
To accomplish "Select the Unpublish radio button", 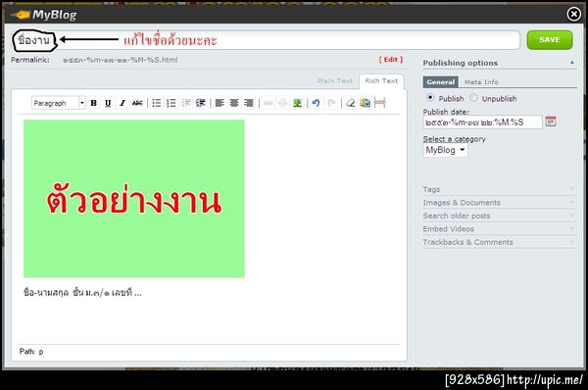I will click(473, 98).
